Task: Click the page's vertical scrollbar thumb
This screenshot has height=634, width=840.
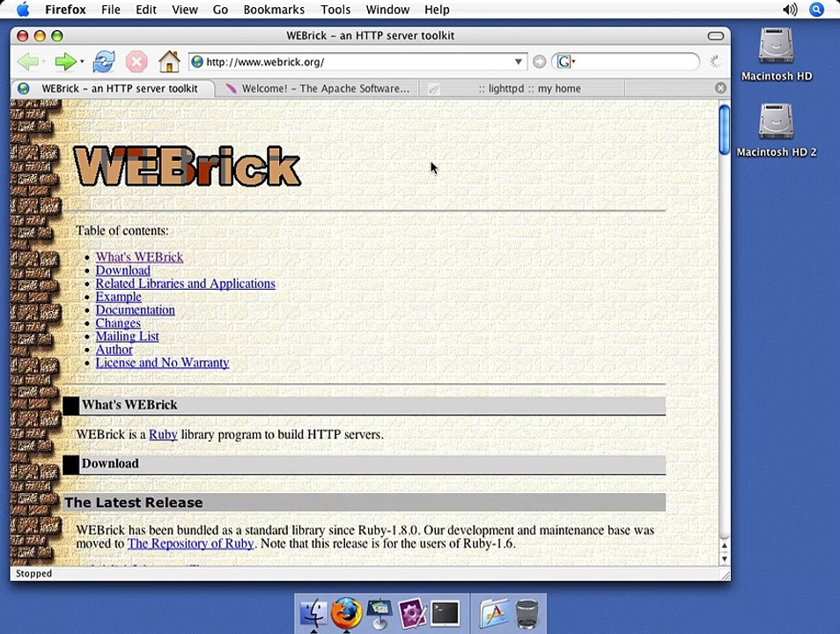Action: 725,129
